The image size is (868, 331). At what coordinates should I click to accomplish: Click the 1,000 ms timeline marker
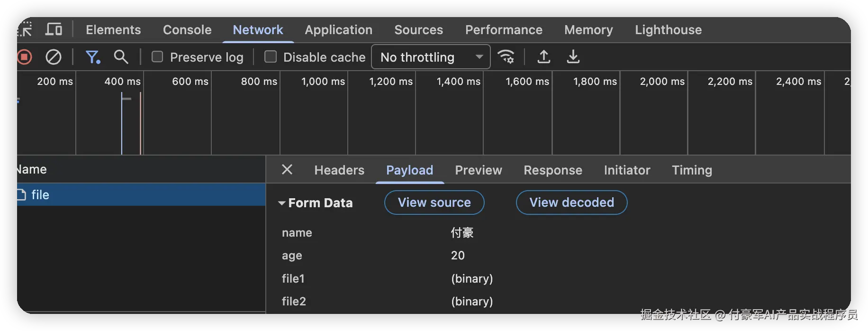click(323, 81)
